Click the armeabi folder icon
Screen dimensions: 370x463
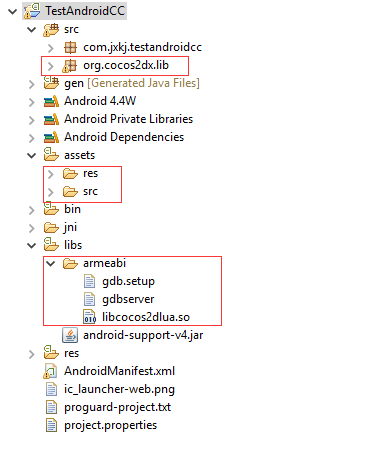(x=70, y=264)
